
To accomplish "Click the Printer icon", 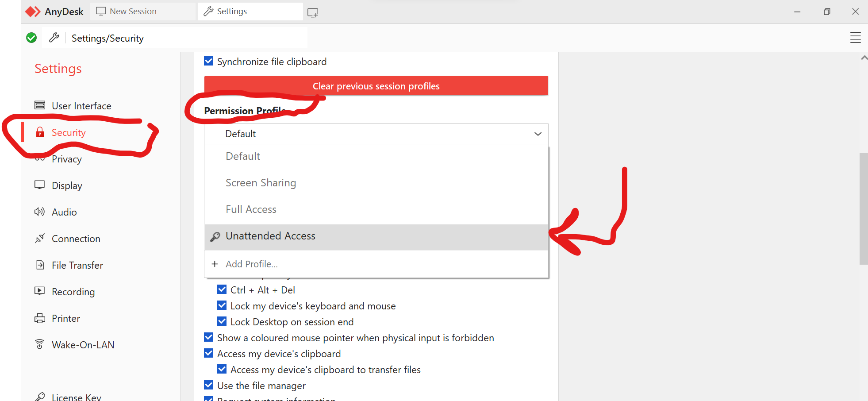I will [x=40, y=318].
